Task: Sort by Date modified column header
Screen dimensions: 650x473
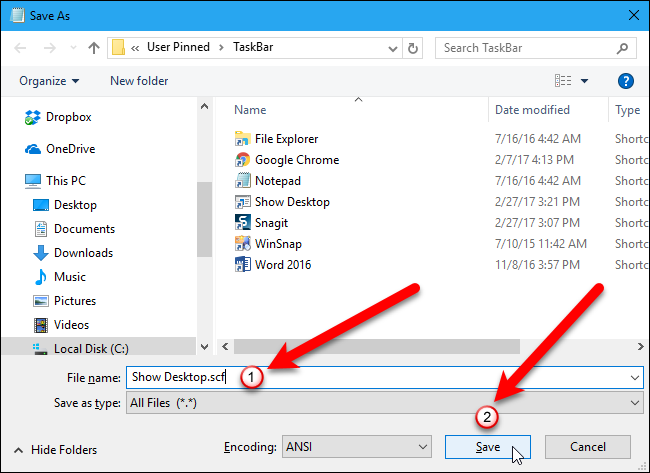Action: point(532,110)
